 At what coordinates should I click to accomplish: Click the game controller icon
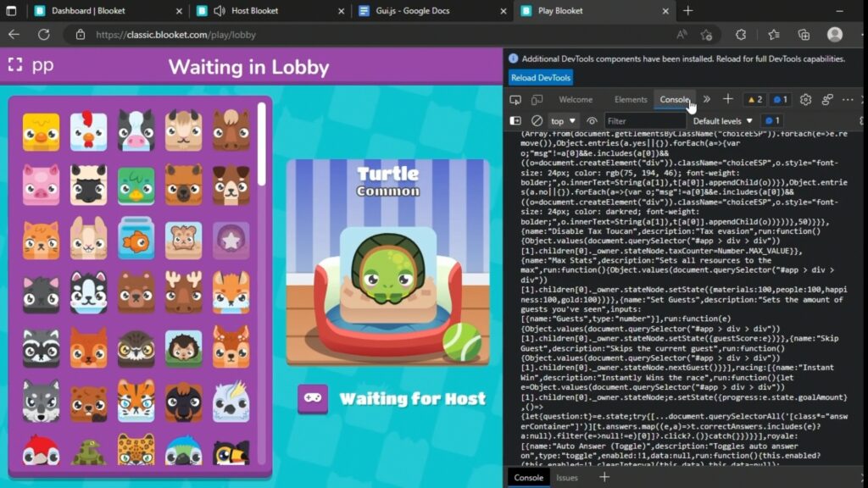coord(313,398)
